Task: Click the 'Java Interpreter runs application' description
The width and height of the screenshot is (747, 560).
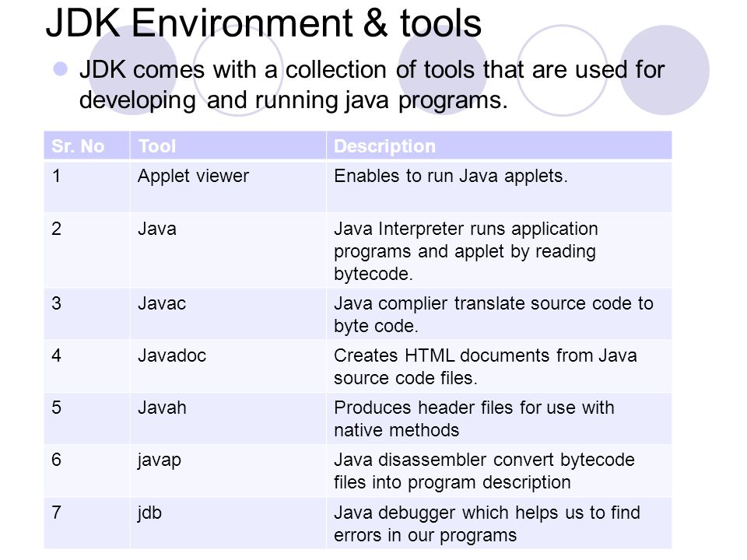Action: click(x=500, y=250)
